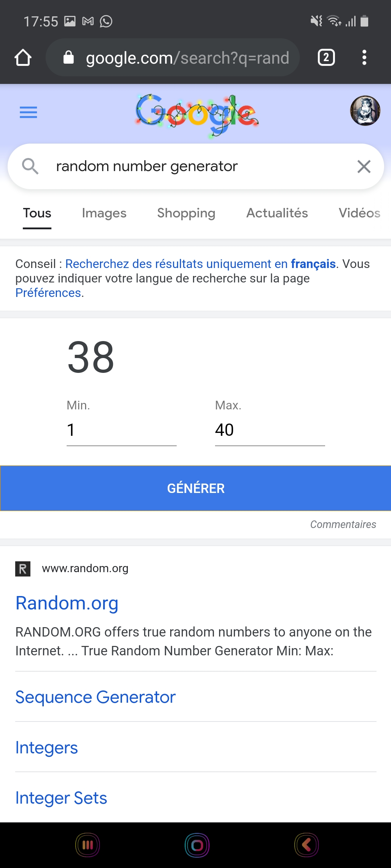
Task: Open the tab switcher showing 2 tabs
Action: [x=326, y=58]
